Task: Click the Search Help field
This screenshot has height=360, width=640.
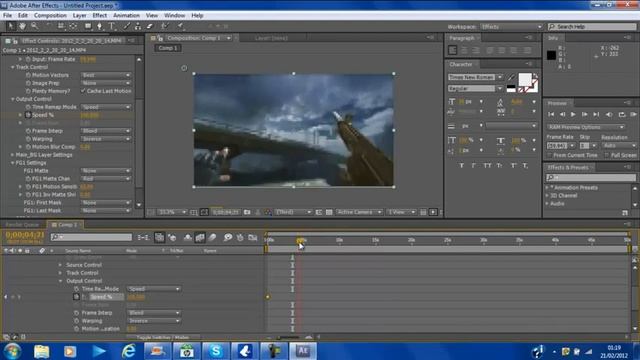Action: pos(593,27)
